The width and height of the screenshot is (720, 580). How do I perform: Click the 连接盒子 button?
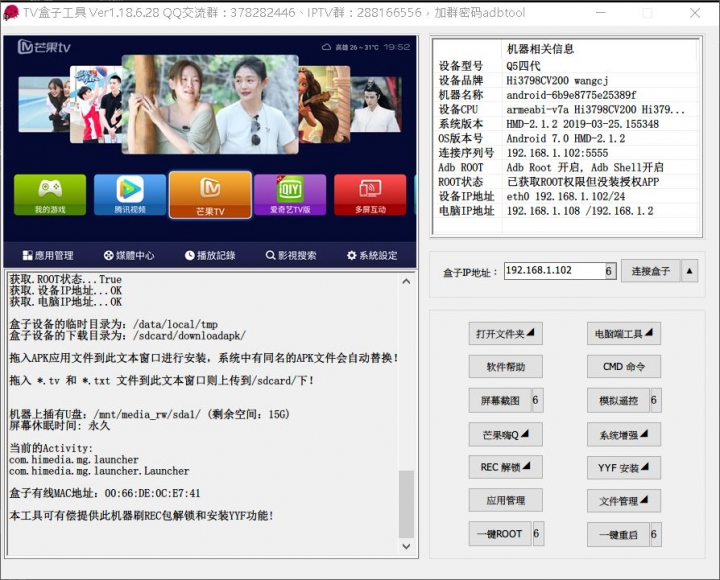650,271
